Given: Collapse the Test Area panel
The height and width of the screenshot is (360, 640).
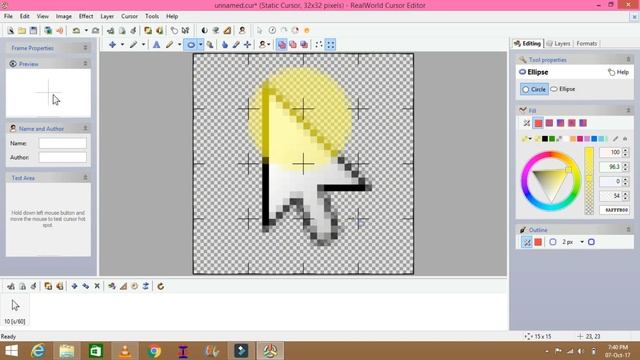Looking at the screenshot, I should click(x=85, y=178).
